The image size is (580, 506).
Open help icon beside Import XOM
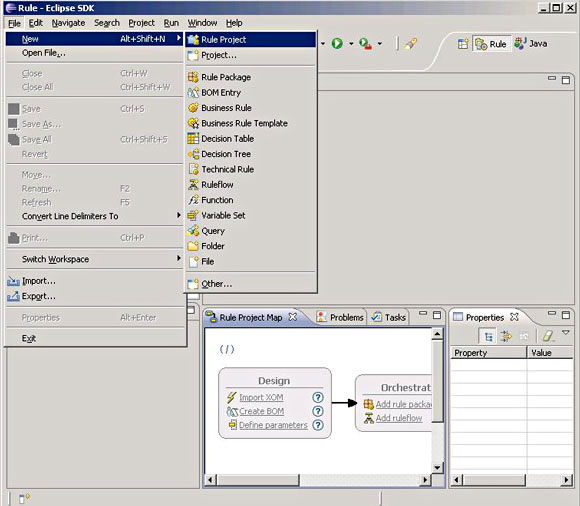click(x=318, y=397)
